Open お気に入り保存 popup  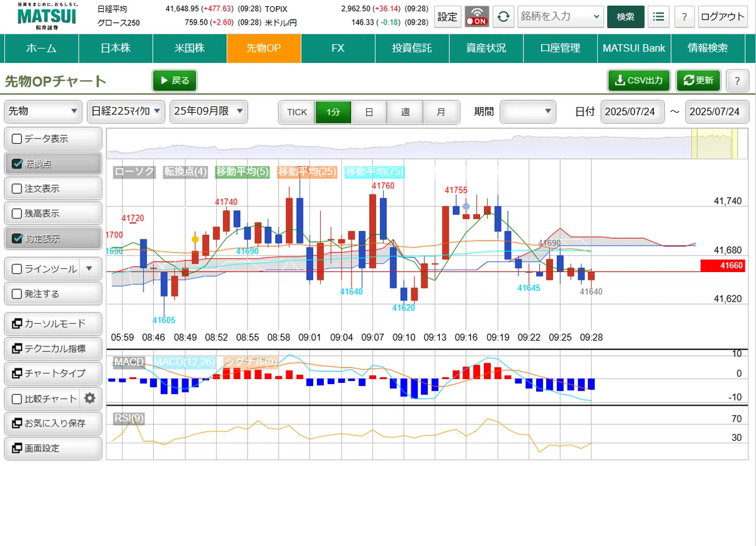53,423
